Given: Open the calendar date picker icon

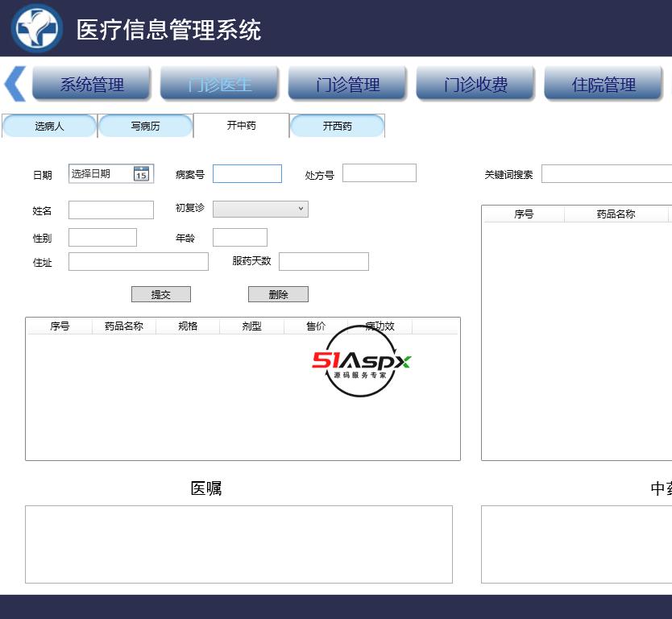Looking at the screenshot, I should [x=142, y=173].
